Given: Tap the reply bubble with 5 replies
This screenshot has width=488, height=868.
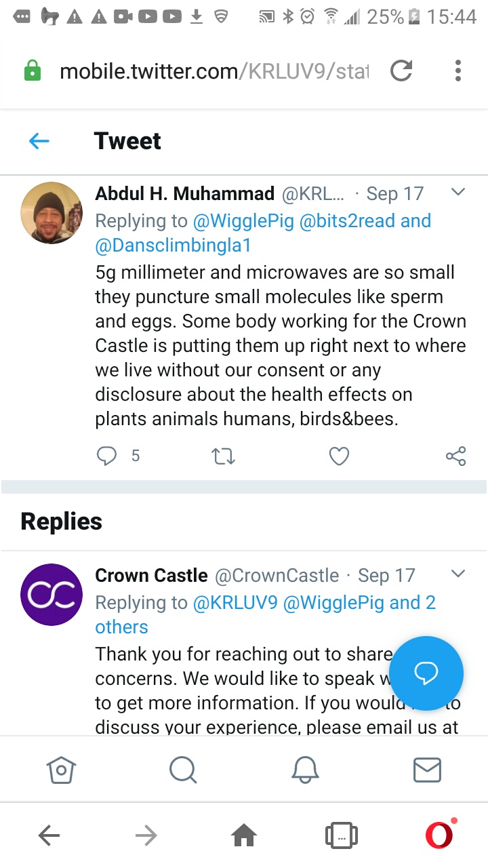Looking at the screenshot, I should click(107, 456).
